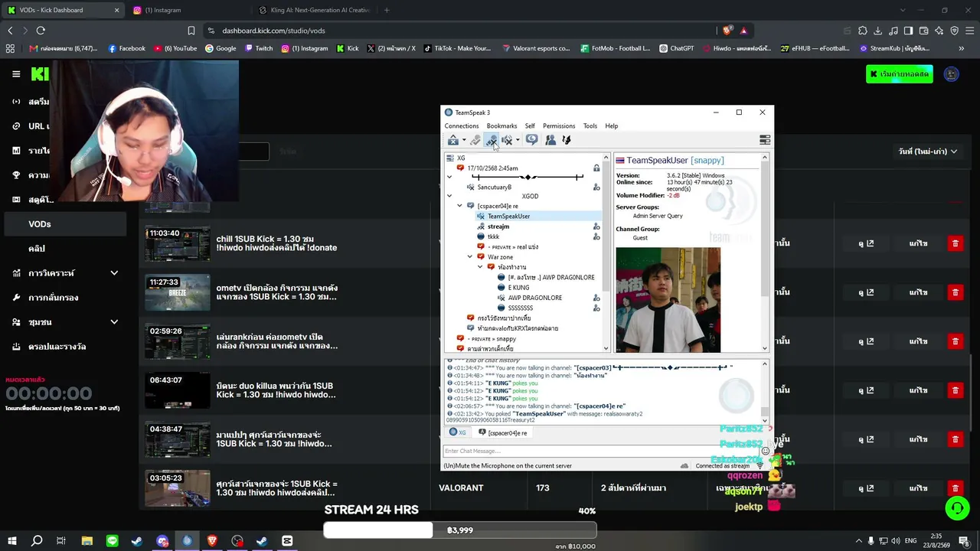Open the Connections menu in TeamSpeak
980x551 pixels.
click(462, 126)
